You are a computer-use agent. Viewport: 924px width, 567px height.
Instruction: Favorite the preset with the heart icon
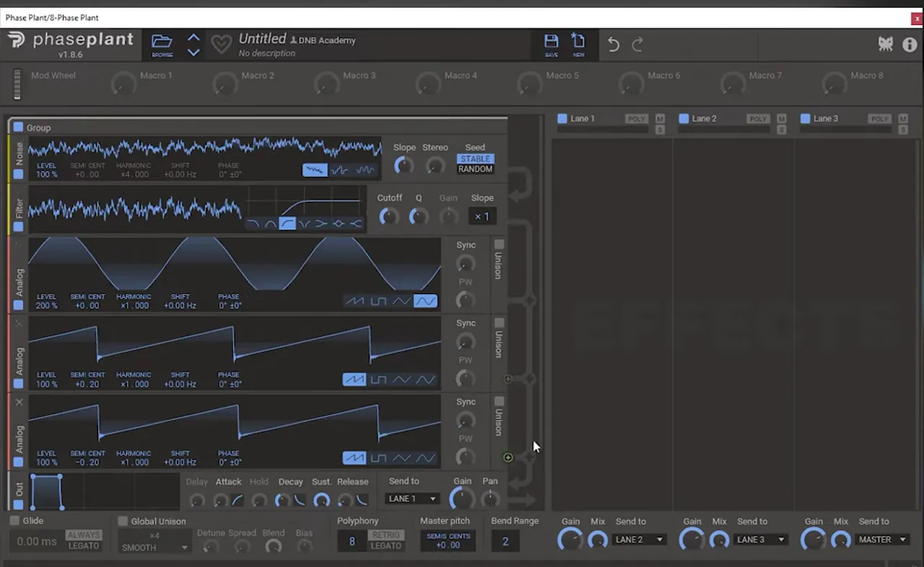[x=221, y=45]
